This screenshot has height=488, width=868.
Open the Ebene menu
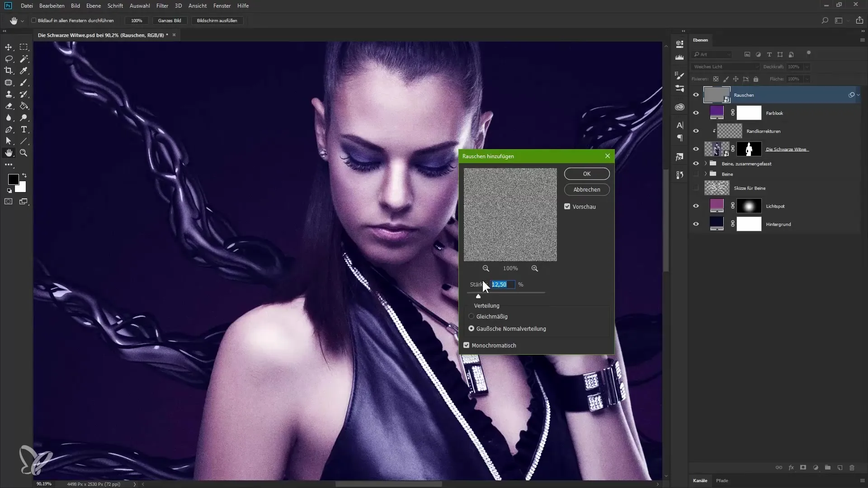coord(94,5)
